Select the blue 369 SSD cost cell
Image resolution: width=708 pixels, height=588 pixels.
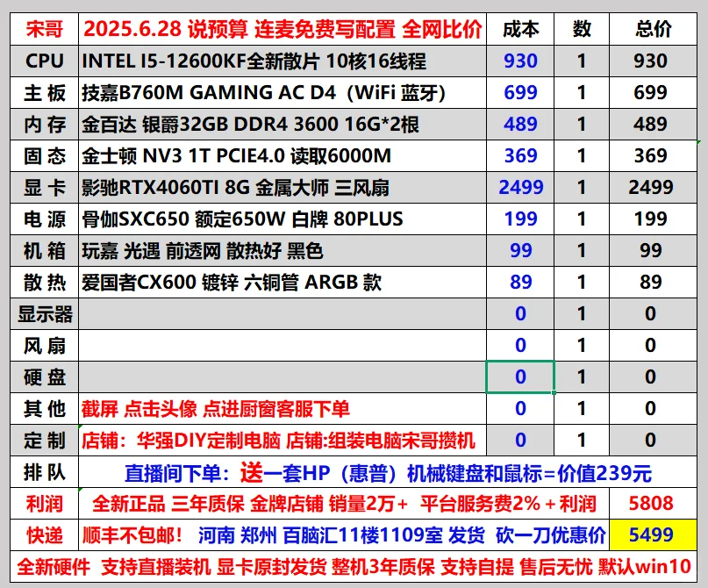[520, 156]
